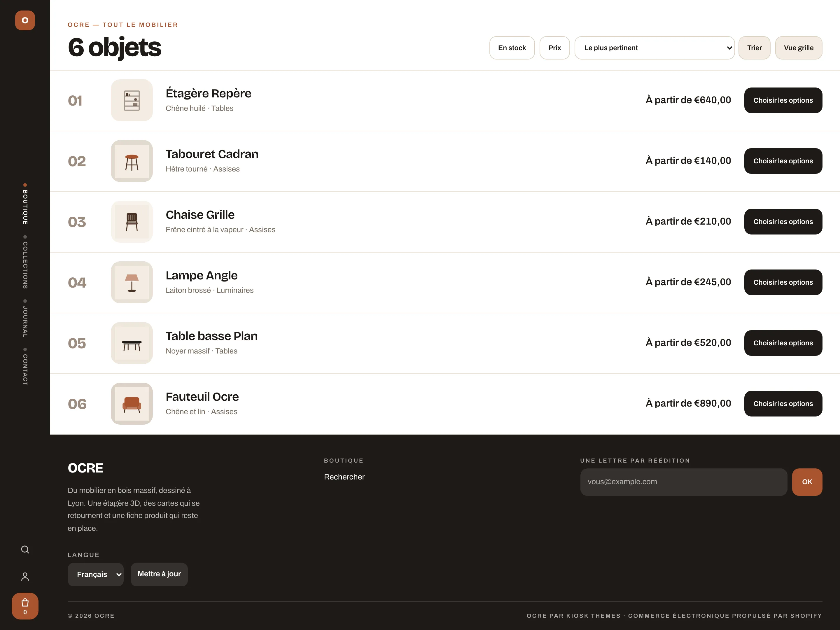Screen dimensions: 840x630
Task: Choose options for Table basse Plan
Action: point(783,343)
